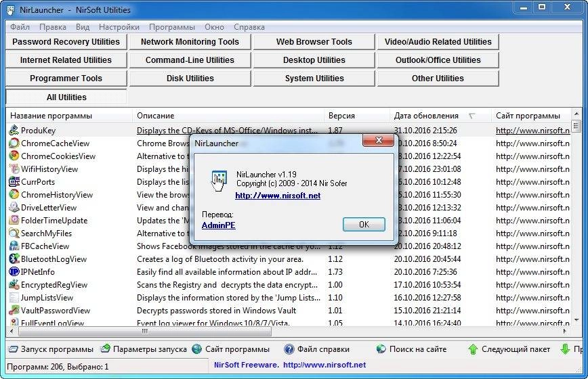
Task: Click the DriveLetterView icon
Action: (14, 207)
